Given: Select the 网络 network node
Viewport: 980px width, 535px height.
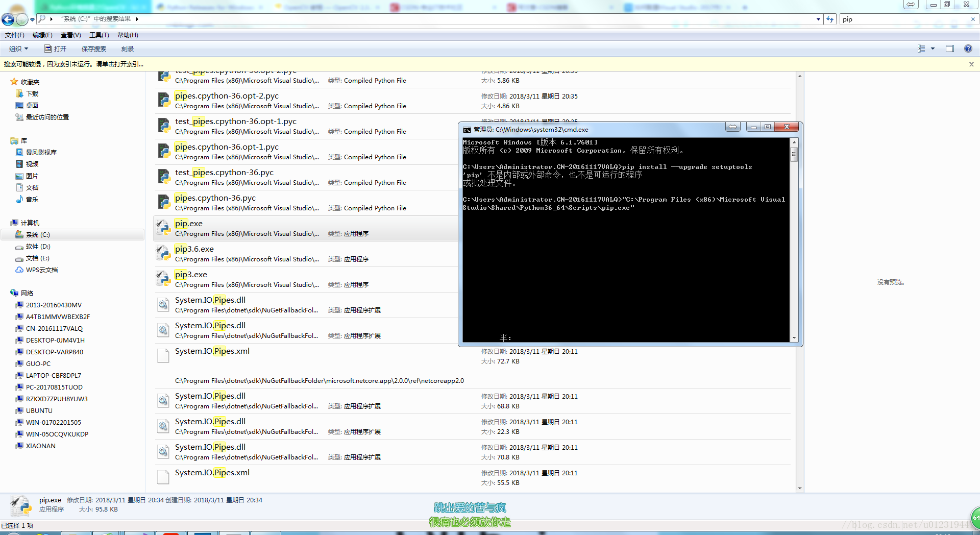Looking at the screenshot, I should click(27, 294).
